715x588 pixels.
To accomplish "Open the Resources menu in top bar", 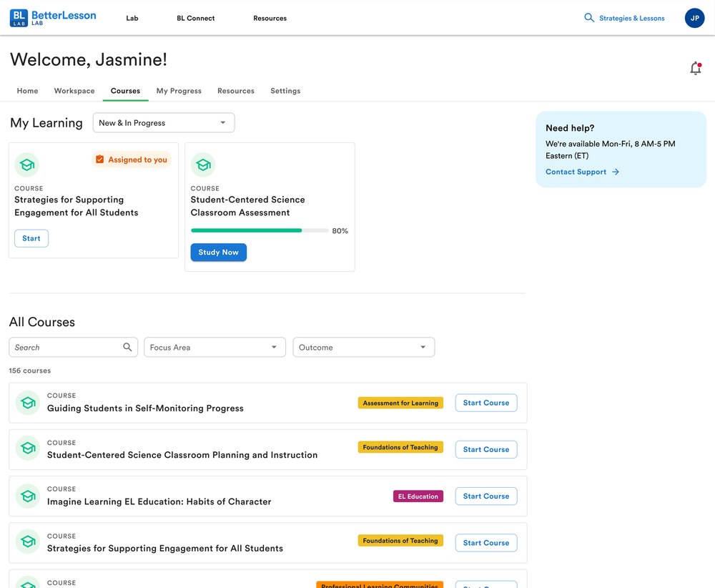I will tap(270, 19).
